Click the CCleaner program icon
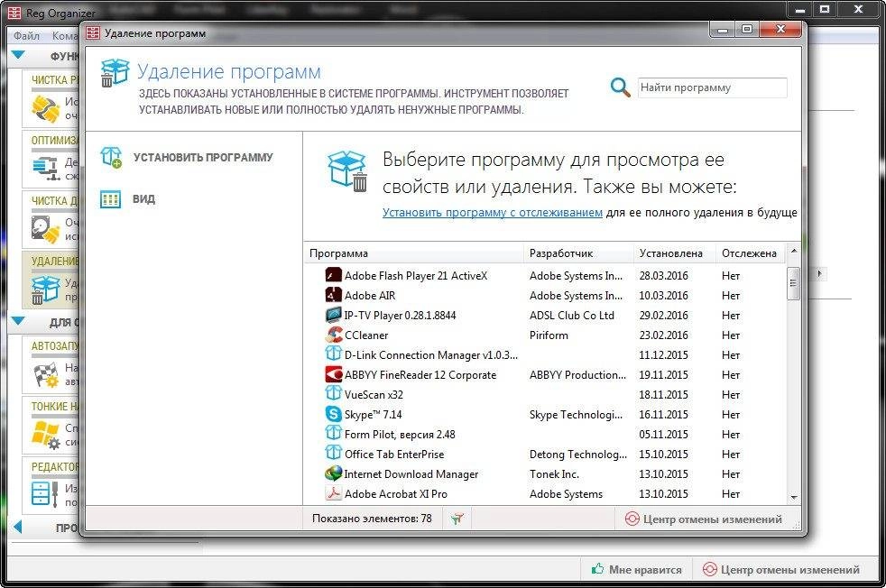This screenshot has height=588, width=886. pos(334,335)
